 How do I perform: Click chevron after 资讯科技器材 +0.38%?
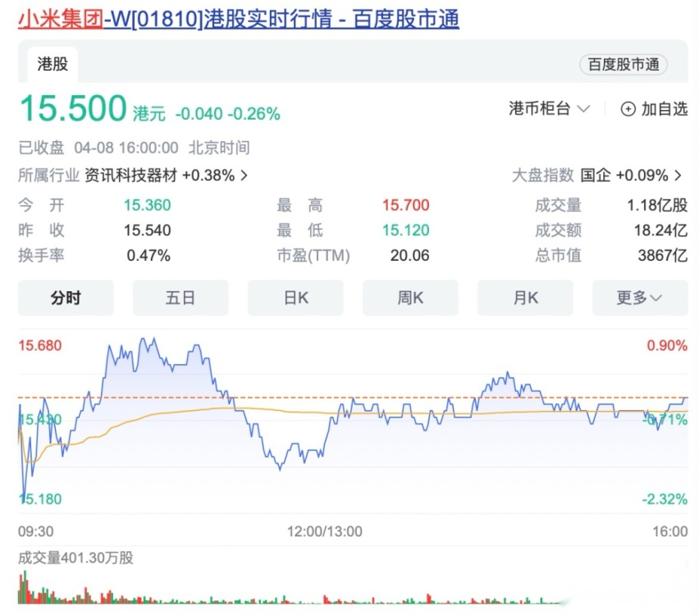click(244, 176)
